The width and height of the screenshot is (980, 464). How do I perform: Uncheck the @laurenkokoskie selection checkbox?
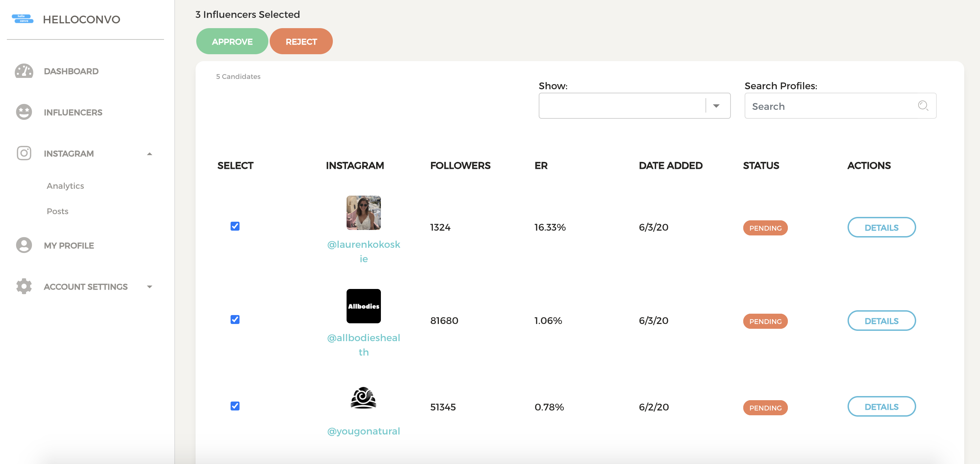235,226
